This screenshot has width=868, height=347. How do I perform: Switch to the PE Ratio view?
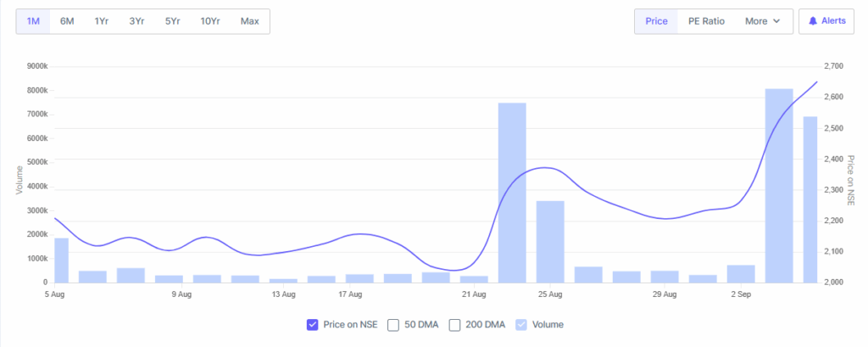coord(707,21)
